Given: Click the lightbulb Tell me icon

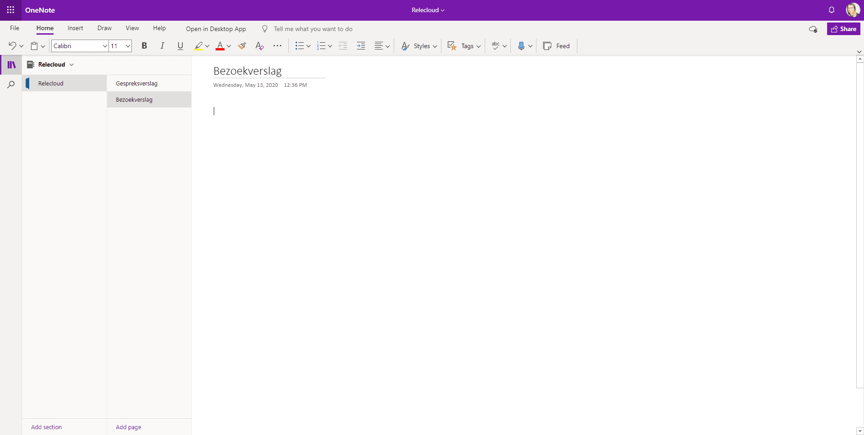Looking at the screenshot, I should [x=264, y=29].
